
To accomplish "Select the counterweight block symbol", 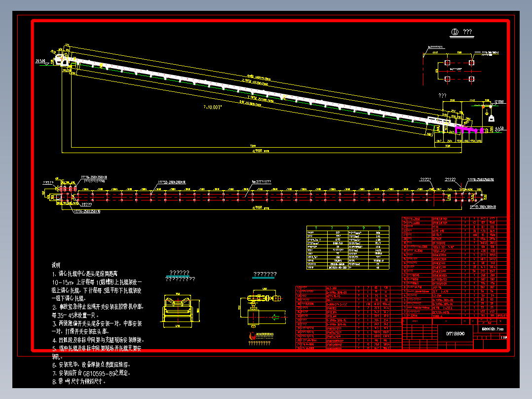I will click(x=491, y=118).
